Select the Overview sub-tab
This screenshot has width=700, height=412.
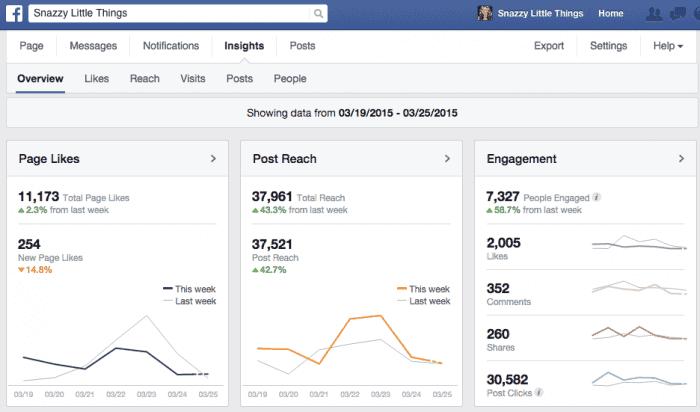click(x=40, y=79)
